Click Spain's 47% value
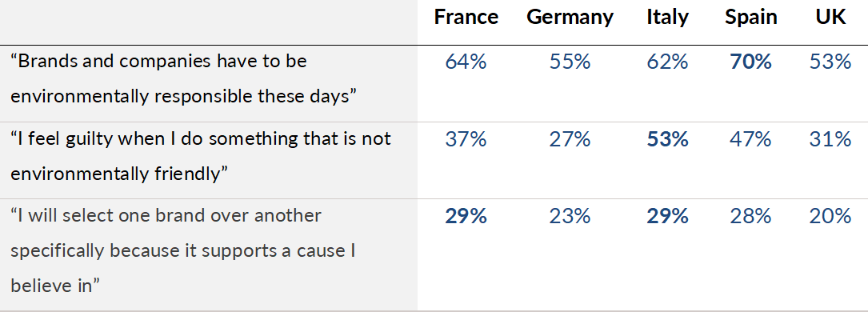The image size is (868, 312). tap(751, 139)
